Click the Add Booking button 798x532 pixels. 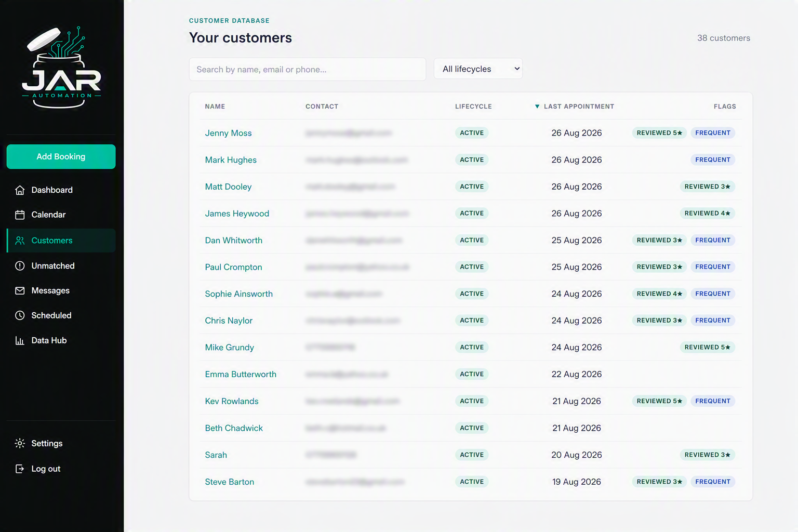click(61, 156)
